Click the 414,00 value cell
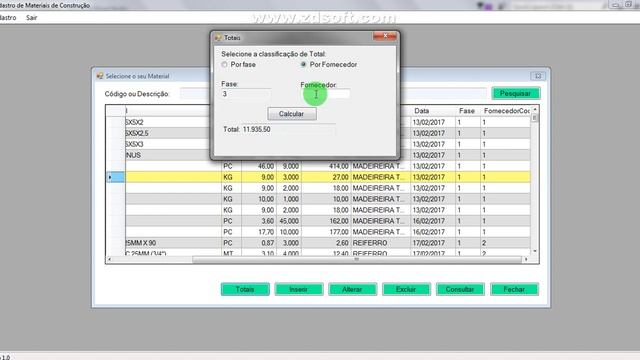Image resolution: width=640 pixels, height=360 pixels. [326, 166]
